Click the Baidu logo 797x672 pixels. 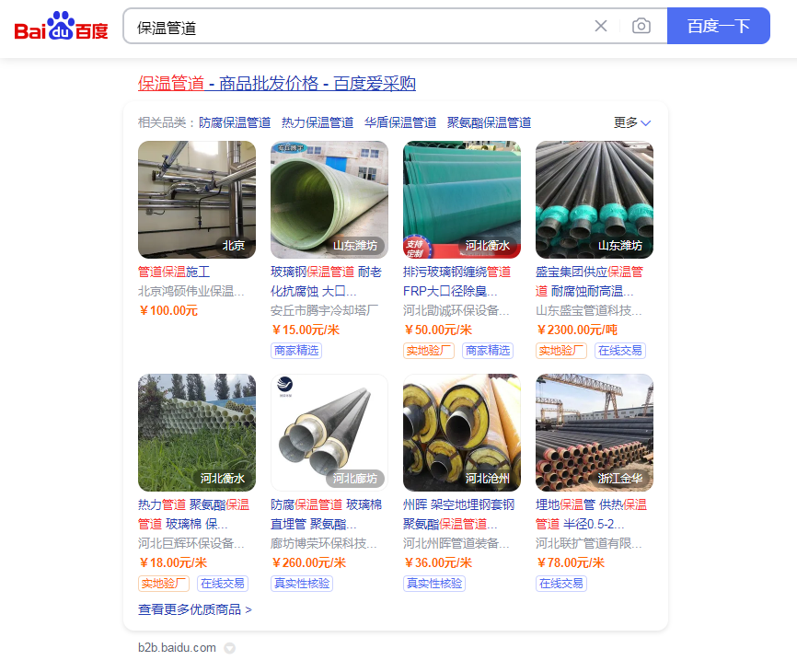60,28
